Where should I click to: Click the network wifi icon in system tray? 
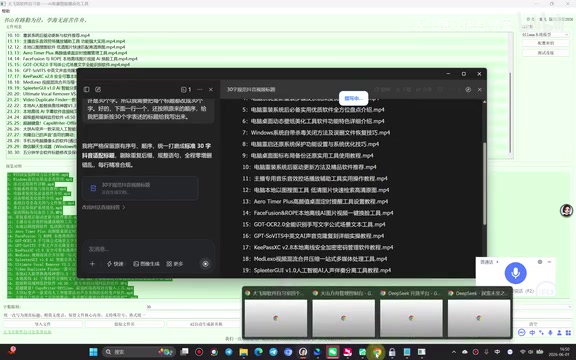(523, 352)
